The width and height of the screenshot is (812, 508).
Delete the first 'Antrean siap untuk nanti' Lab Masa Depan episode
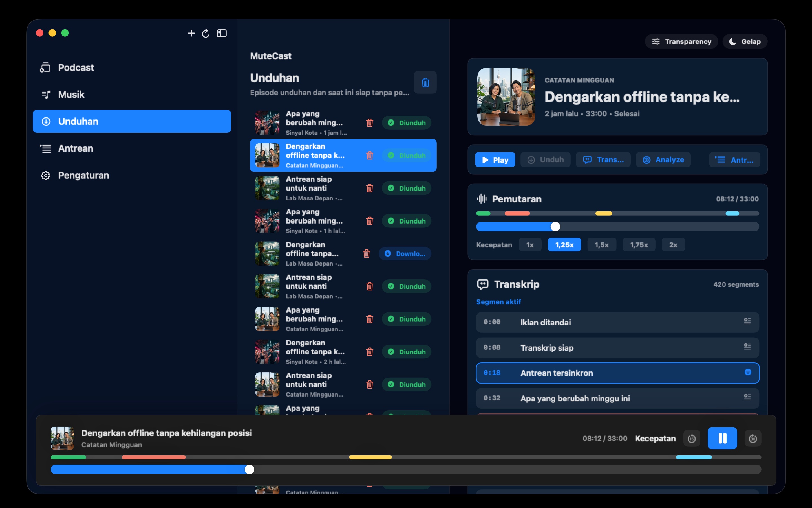pos(369,188)
